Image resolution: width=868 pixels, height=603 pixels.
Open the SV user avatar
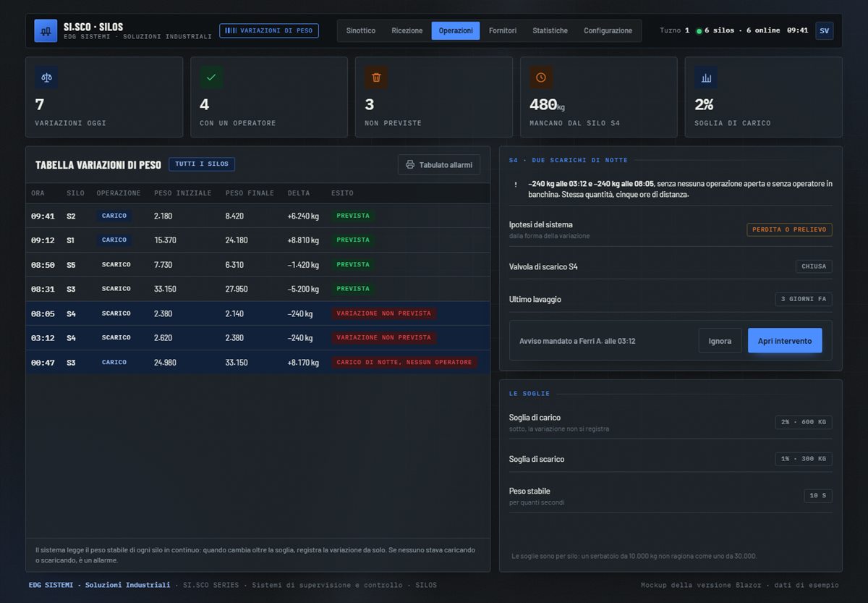(824, 30)
